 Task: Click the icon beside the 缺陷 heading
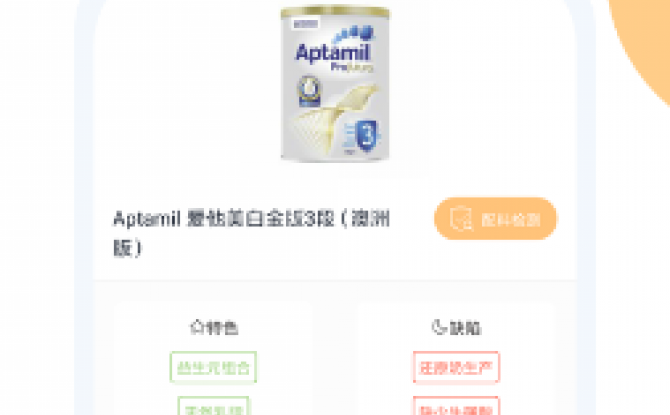pos(439,327)
